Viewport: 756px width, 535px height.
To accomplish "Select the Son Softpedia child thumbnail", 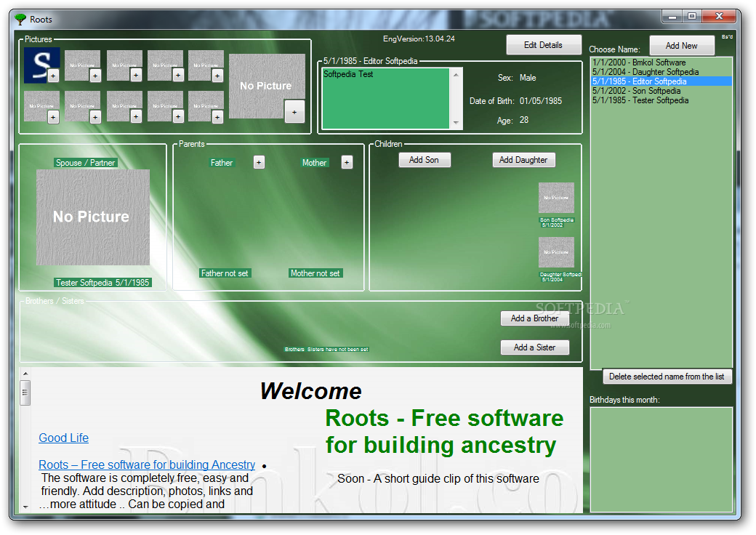I will click(x=556, y=197).
